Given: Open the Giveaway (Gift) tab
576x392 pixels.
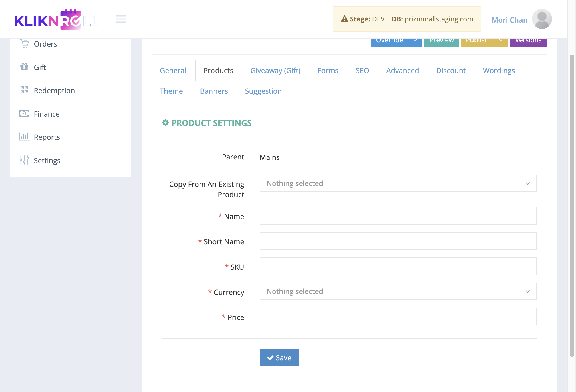Looking at the screenshot, I should pyautogui.click(x=275, y=70).
